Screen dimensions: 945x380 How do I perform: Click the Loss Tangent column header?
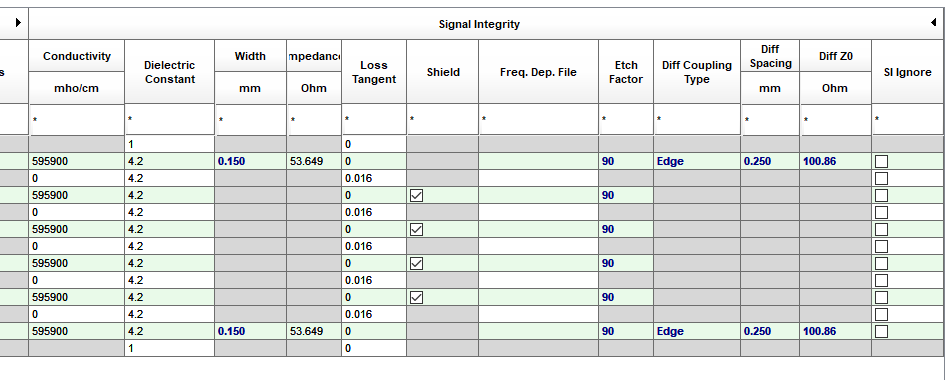[374, 72]
